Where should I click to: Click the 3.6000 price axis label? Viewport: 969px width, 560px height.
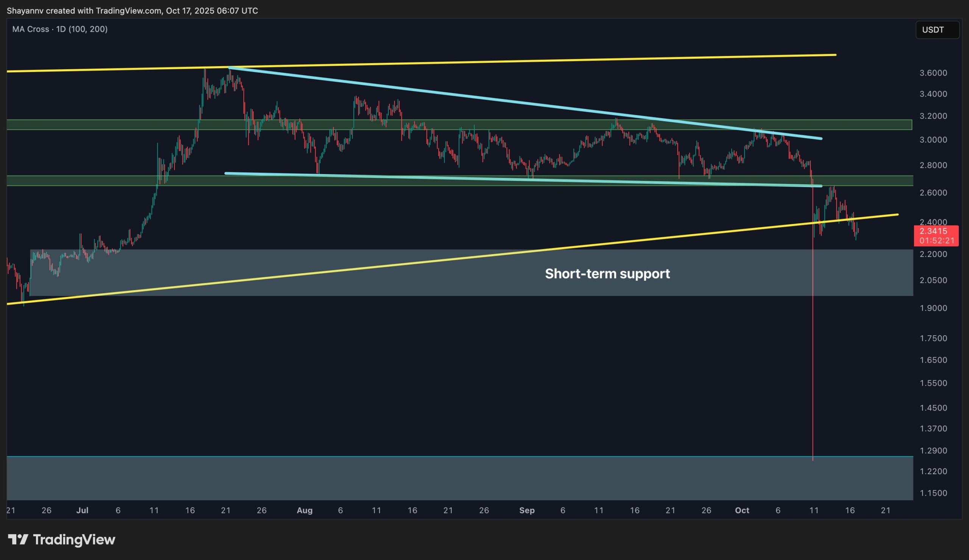point(933,73)
